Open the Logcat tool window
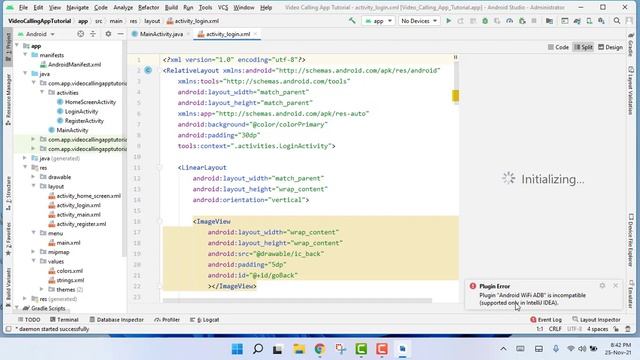640x360 pixels. (x=204, y=320)
